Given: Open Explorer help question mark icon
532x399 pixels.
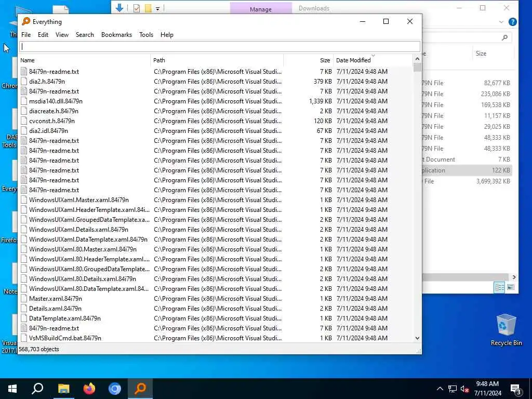Looking at the screenshot, I should [513, 22].
